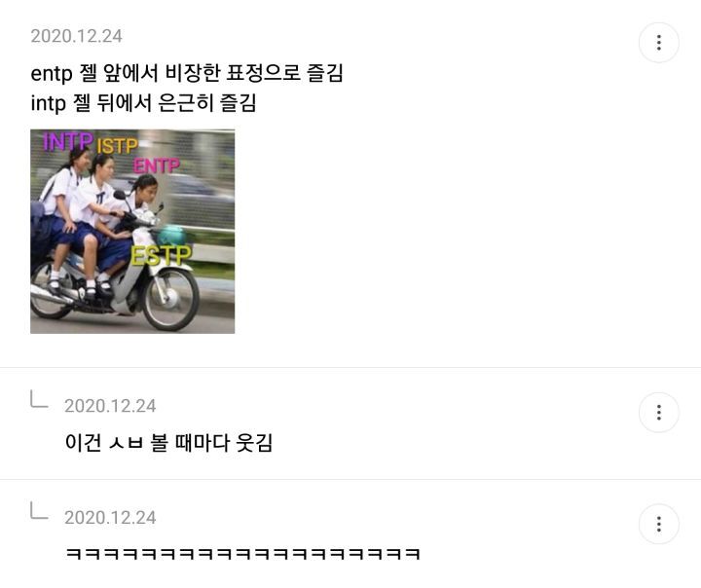Click the purple INTP label in the image
The image size is (701, 588).
pos(67,141)
